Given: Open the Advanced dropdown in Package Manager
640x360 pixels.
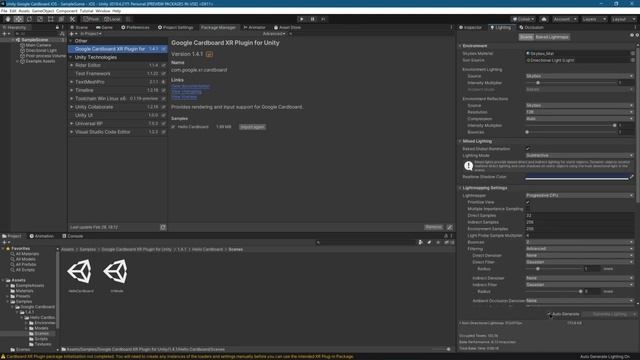Looking at the screenshot, I should point(273,34).
